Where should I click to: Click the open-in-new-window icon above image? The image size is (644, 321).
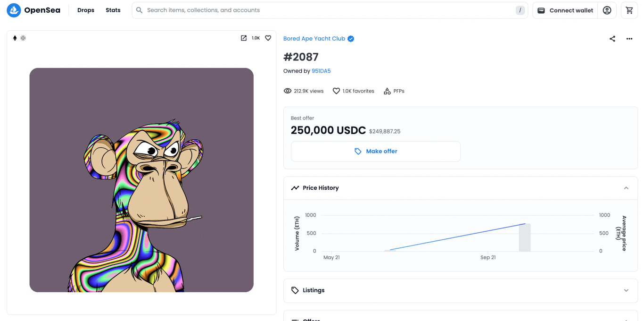(x=244, y=38)
